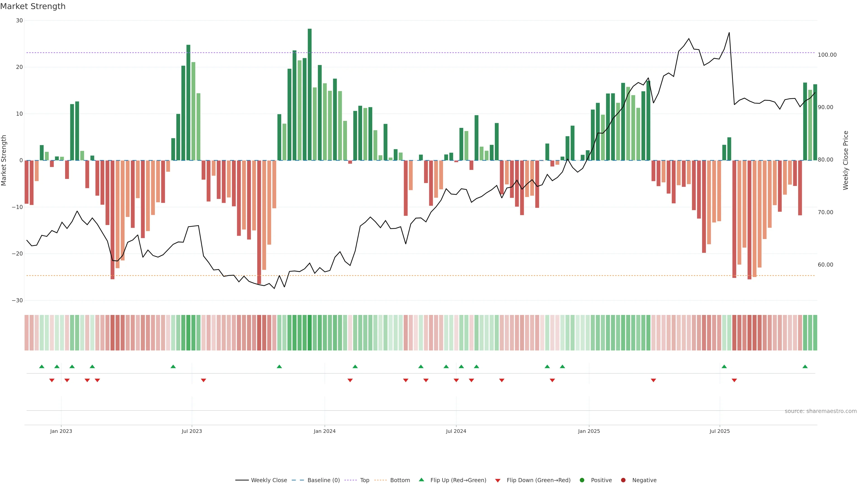
Task: Click the Flip Up green triangle legend icon
Action: coord(421,480)
